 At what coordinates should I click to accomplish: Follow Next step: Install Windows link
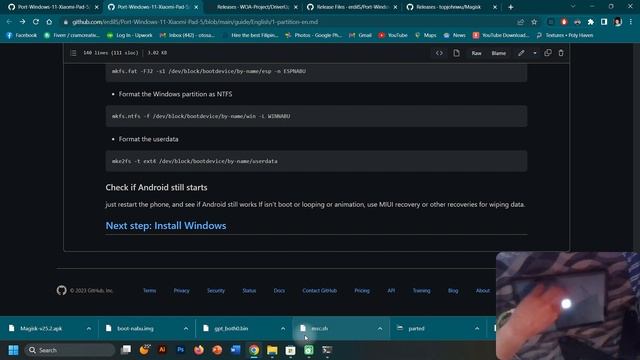tap(166, 226)
